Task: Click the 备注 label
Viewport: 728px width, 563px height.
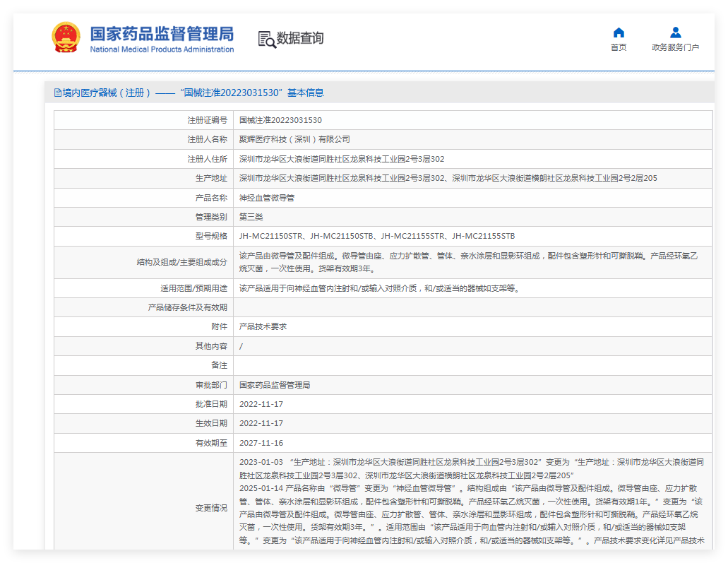Action: coord(219,365)
